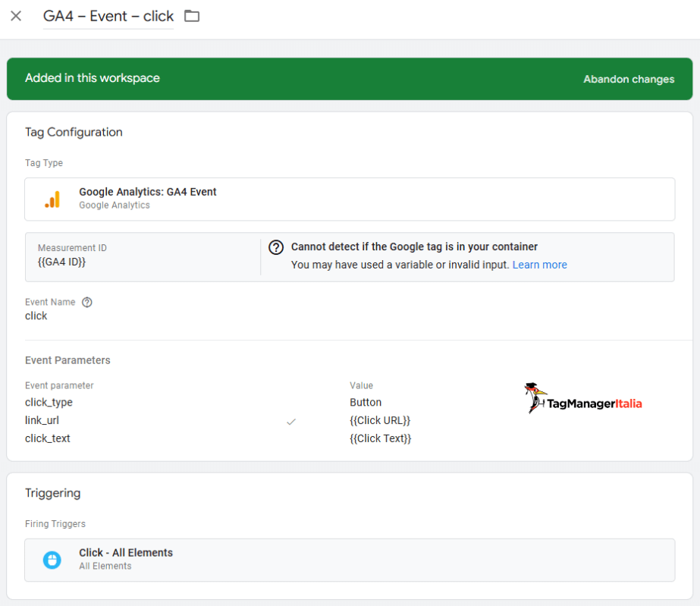Click the Added in this workspace banner text
Screen dimensions: 700x606
(x=93, y=78)
